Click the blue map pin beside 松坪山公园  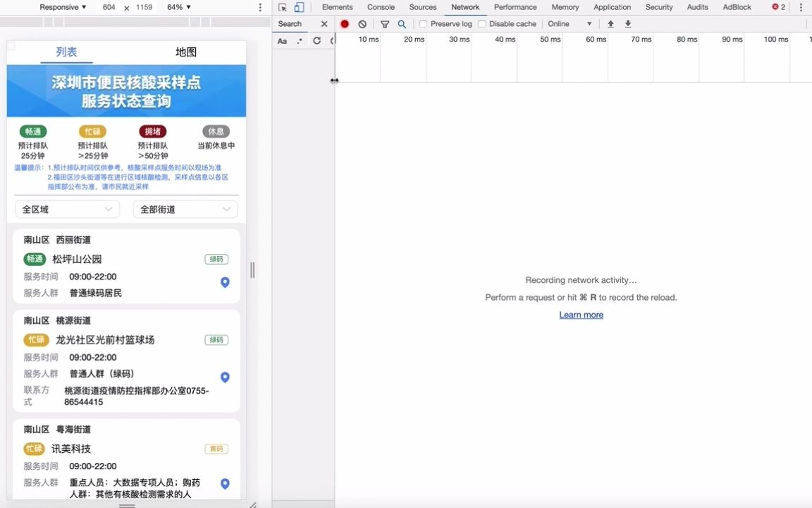[x=225, y=282]
